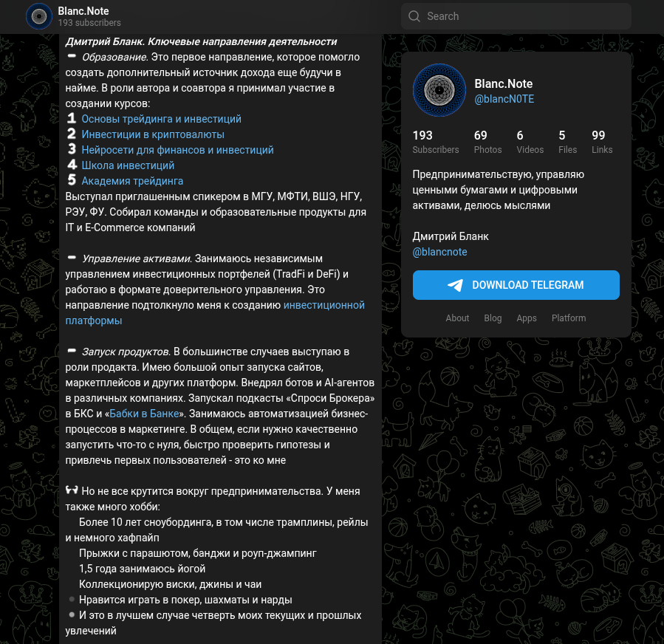
Task: Open the About footer link
Action: coord(457,318)
